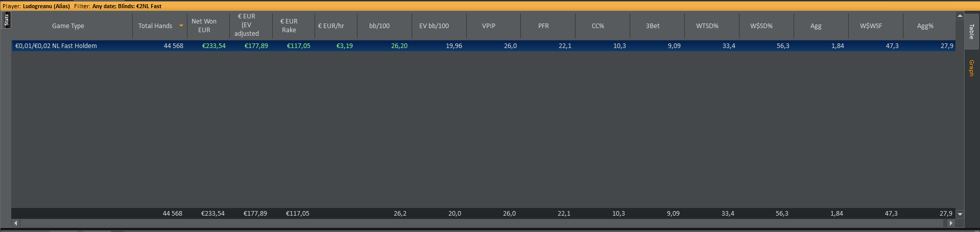Select the Table tab

971,32
